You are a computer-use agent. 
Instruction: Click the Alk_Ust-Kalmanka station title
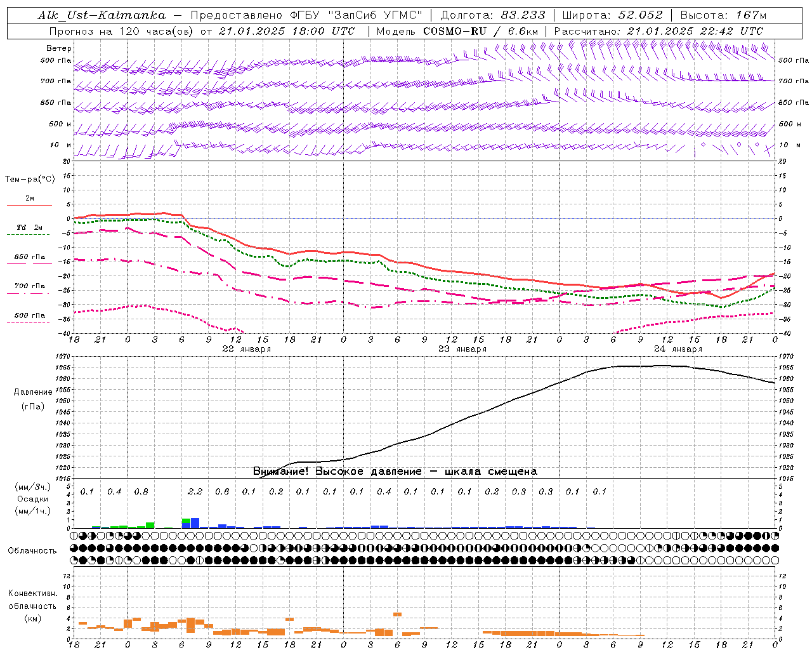coord(101,15)
